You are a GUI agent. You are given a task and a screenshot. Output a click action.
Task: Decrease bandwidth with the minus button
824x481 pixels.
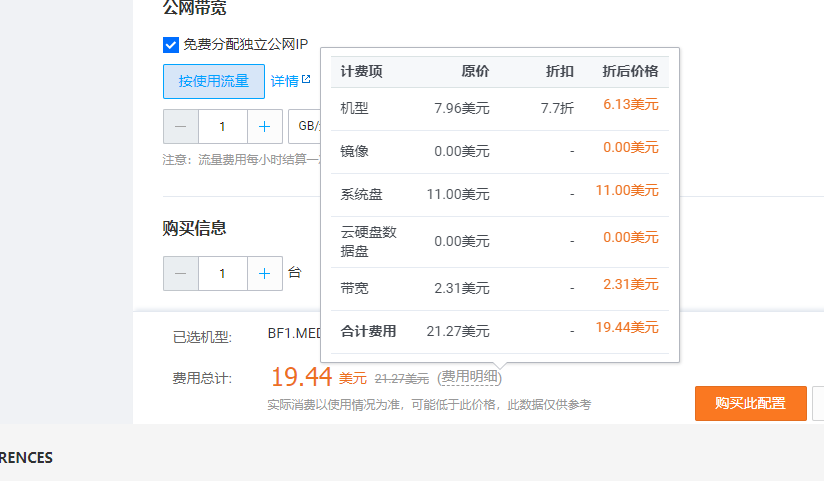tap(181, 127)
